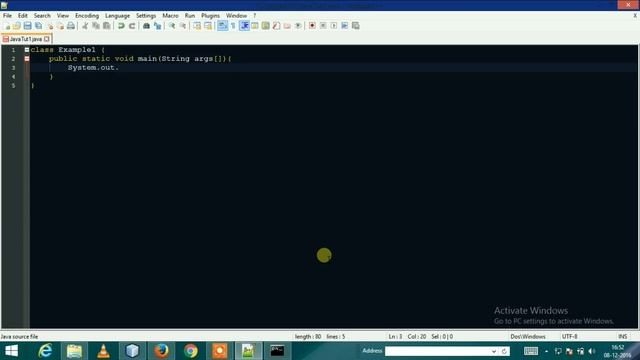Open the Plugins menu
Viewport: 640px width, 360px height.
(x=210, y=16)
